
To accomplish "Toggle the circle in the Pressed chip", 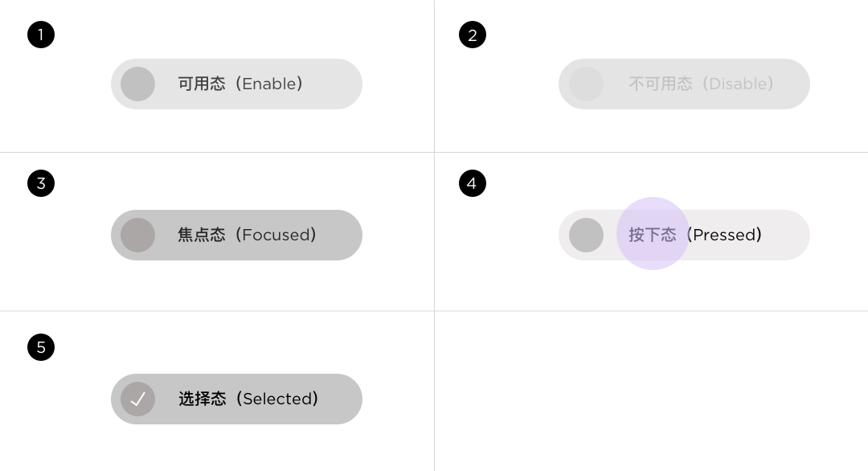I will tap(586, 235).
